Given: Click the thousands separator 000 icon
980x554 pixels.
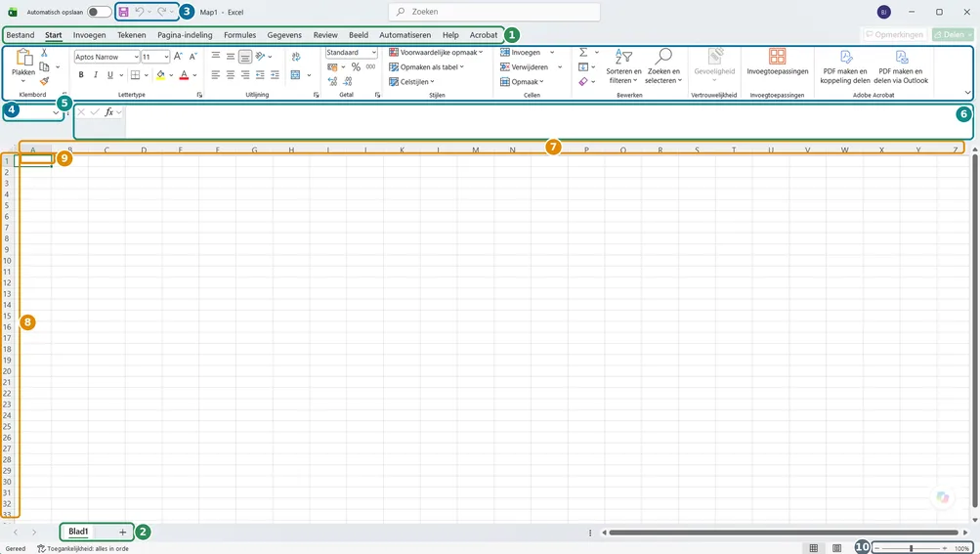Looking at the screenshot, I should [x=370, y=66].
